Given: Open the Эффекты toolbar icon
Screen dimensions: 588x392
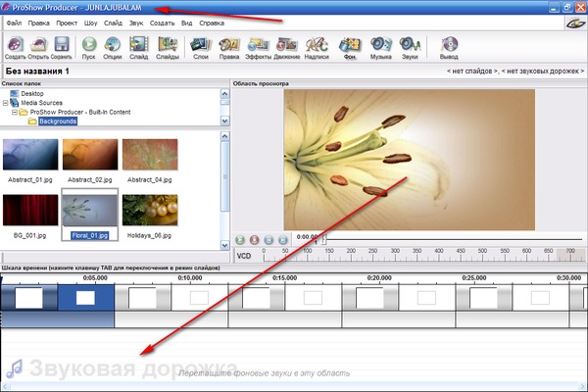Looking at the screenshot, I should [x=258, y=48].
